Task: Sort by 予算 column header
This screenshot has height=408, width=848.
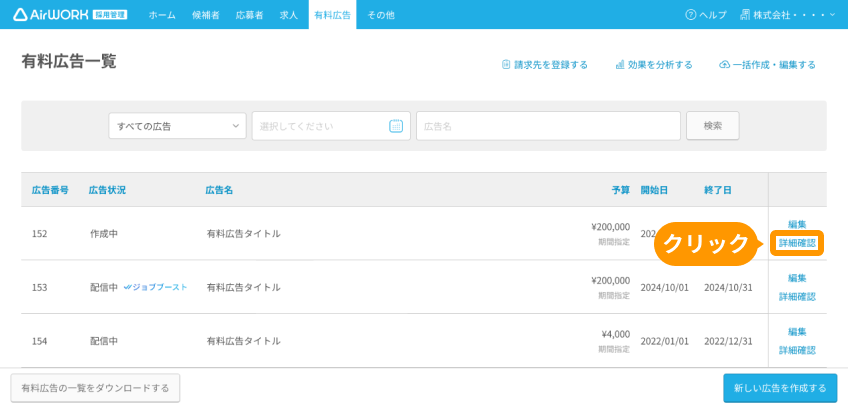Action: tap(621, 190)
